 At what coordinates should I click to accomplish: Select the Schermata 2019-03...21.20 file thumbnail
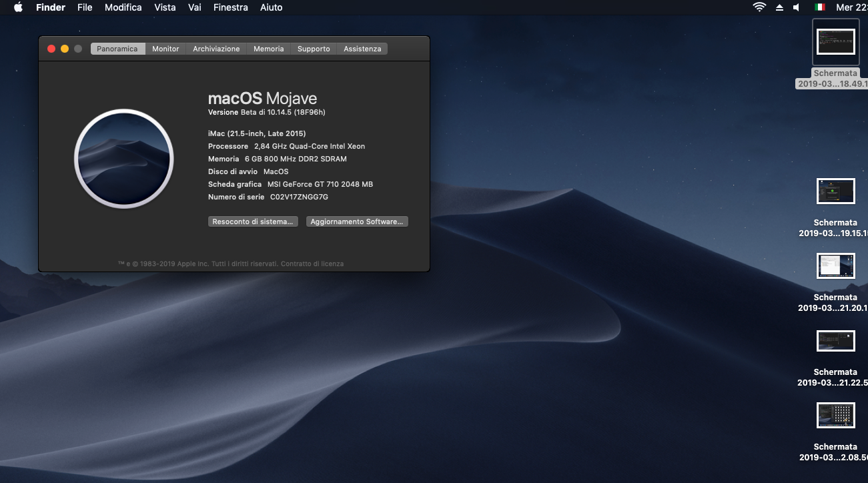(x=836, y=266)
